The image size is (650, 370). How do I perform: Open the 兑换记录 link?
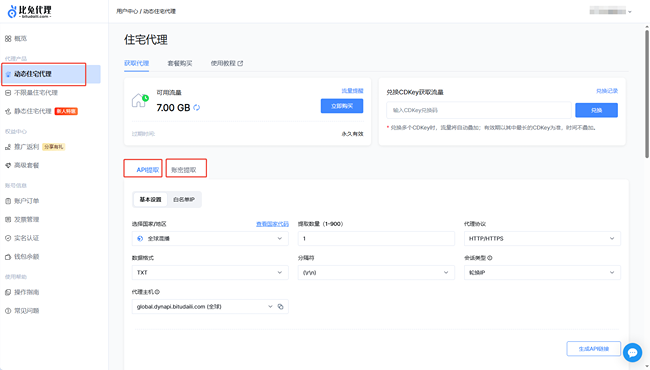(x=607, y=91)
